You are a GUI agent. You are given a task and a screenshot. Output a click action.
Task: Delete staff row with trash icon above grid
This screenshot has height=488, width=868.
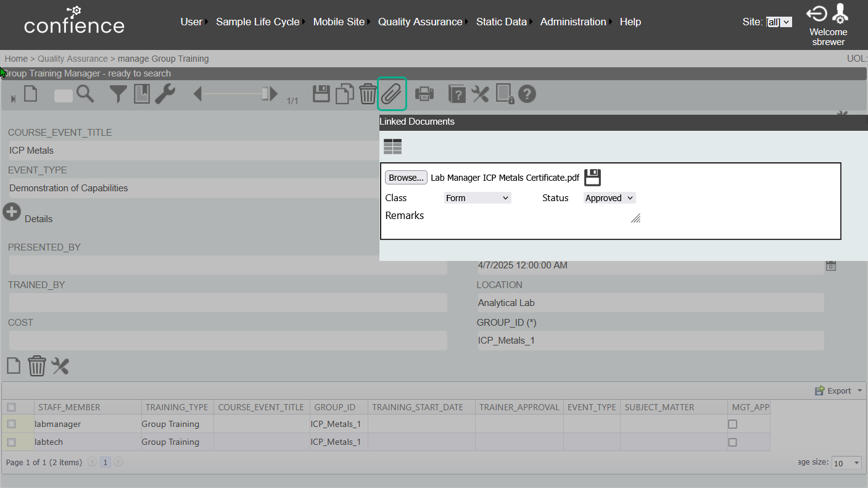pyautogui.click(x=37, y=366)
